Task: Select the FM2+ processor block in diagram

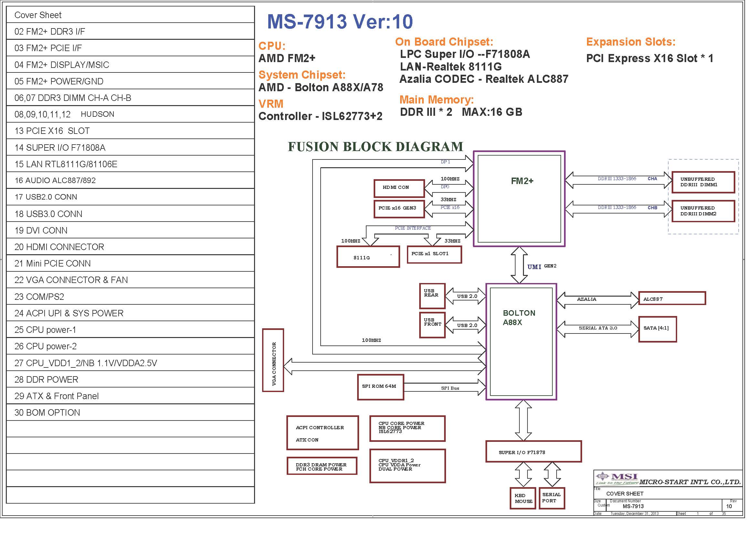Action: tap(519, 199)
